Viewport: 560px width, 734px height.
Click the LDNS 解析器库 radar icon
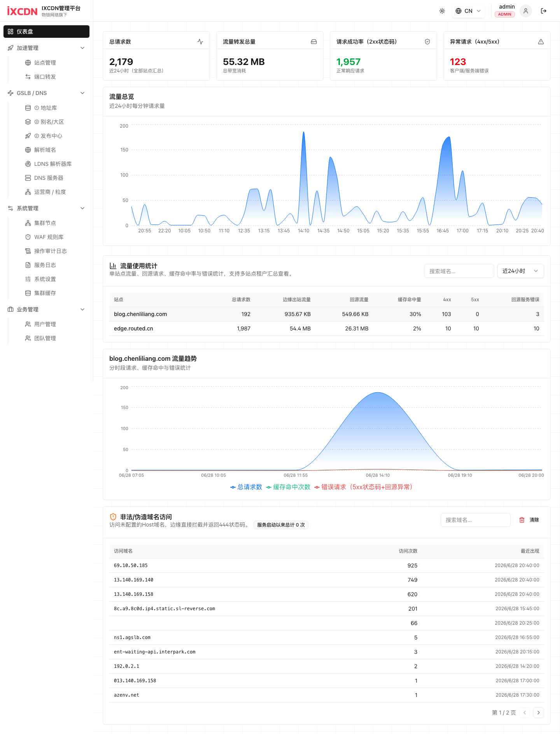click(28, 164)
